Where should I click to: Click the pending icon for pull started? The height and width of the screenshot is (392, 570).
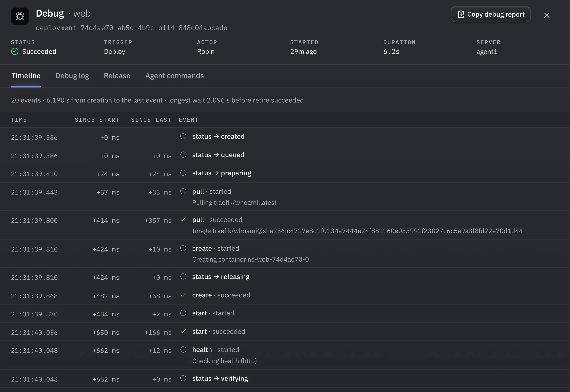[x=183, y=191]
